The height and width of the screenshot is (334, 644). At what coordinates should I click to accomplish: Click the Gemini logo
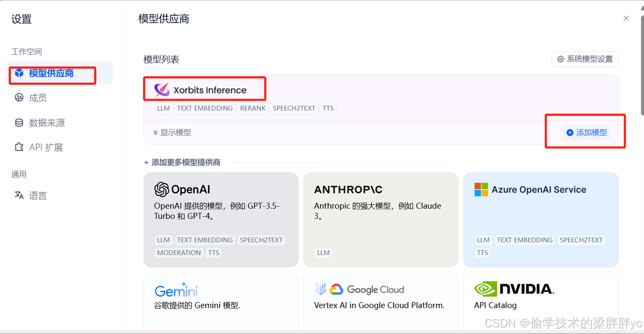176,290
